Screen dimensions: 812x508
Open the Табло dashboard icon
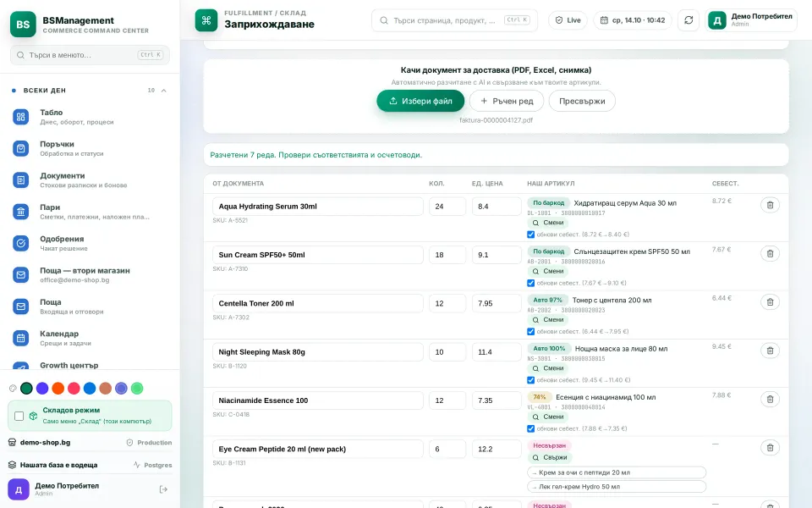coord(20,117)
